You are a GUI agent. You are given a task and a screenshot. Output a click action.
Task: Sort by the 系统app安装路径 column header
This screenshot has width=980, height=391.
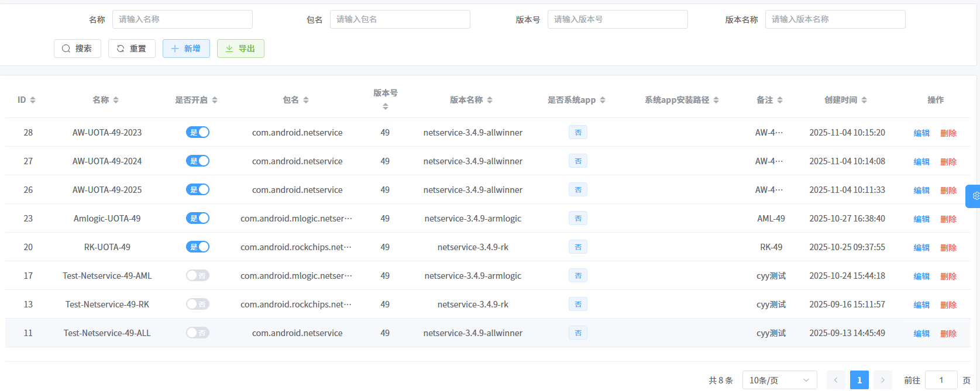tap(682, 100)
